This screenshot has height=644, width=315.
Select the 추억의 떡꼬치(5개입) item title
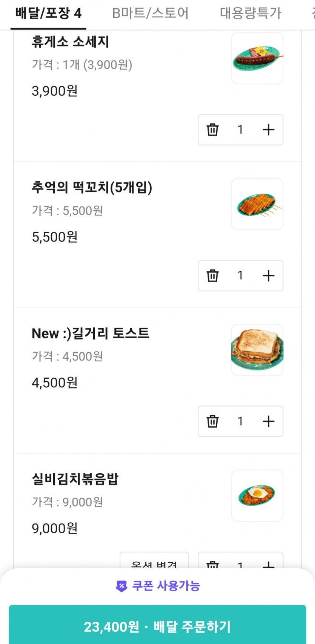92,187
